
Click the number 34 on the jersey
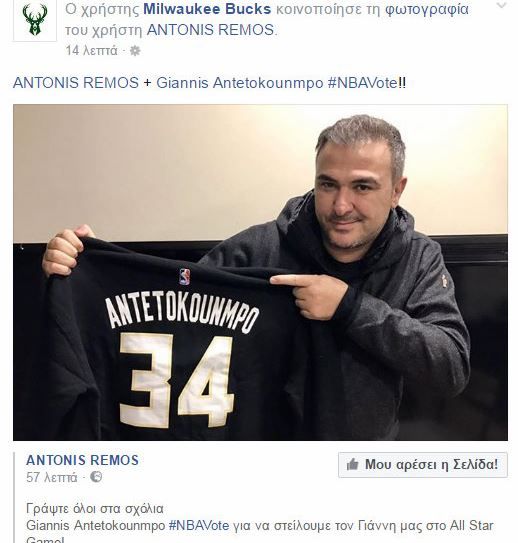click(x=177, y=380)
